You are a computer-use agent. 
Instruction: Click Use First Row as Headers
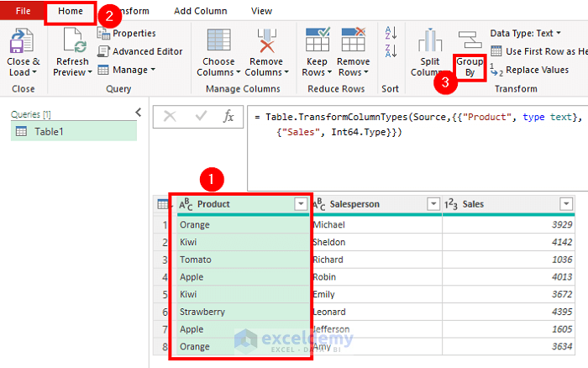click(539, 51)
